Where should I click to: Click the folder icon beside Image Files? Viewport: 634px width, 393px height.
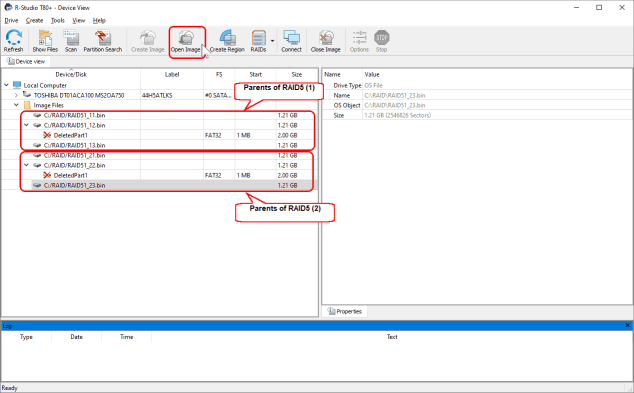coord(27,105)
